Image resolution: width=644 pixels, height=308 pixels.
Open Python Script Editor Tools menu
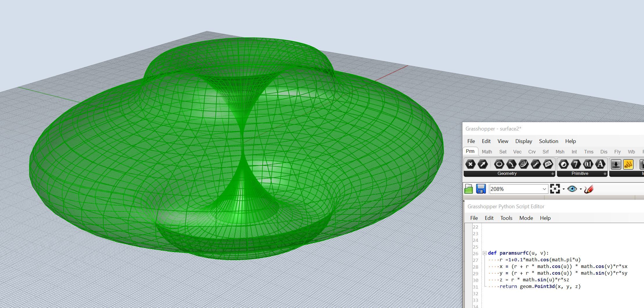point(506,218)
